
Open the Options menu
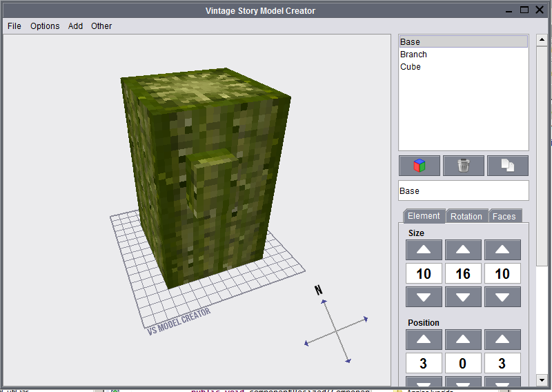(x=45, y=26)
